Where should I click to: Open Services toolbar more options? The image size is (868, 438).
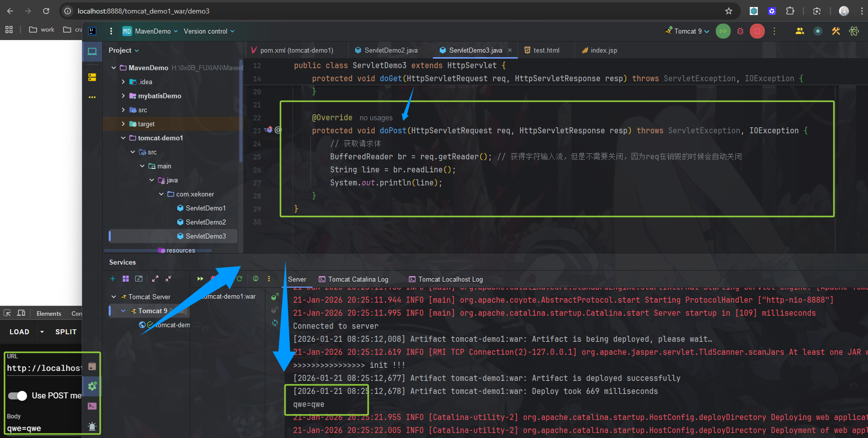tap(269, 279)
